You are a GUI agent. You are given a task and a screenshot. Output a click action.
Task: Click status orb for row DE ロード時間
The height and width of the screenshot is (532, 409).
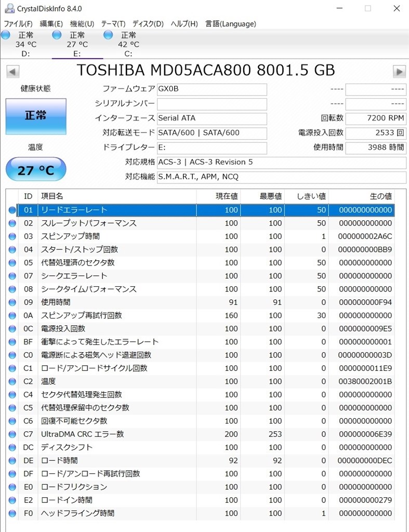click(12, 461)
